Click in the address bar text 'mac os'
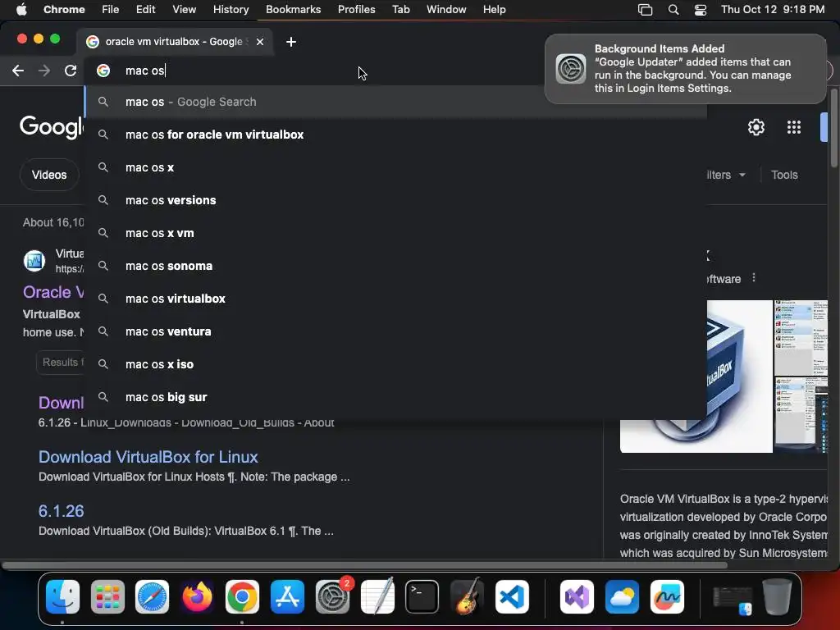 [x=144, y=71]
